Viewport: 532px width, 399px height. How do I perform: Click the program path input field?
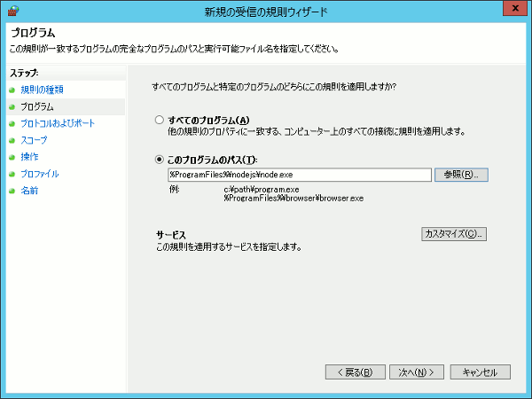(x=300, y=175)
